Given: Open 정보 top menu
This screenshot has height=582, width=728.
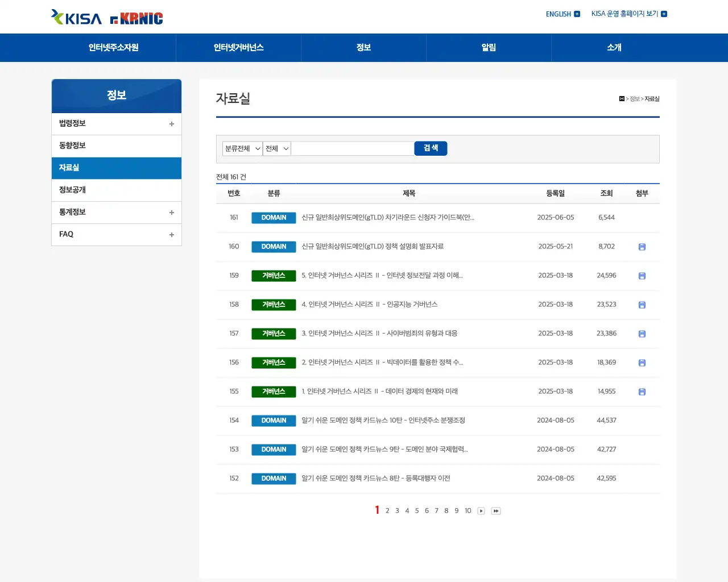Looking at the screenshot, I should (364, 48).
